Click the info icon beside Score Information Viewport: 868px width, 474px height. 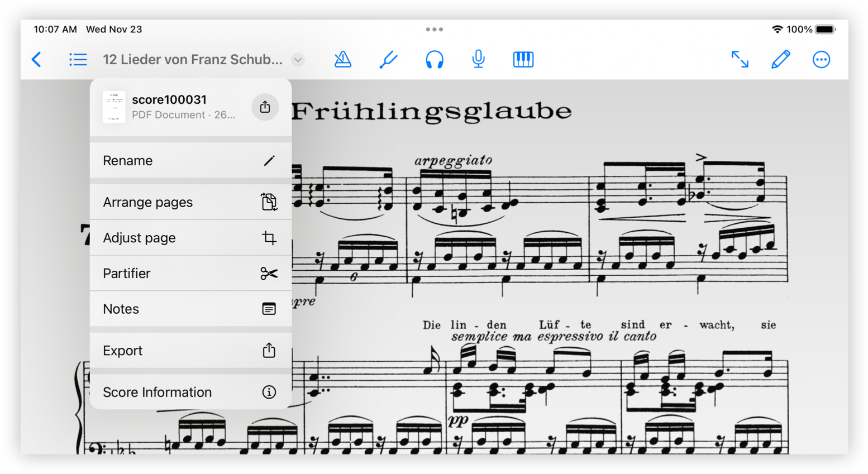pos(269,392)
